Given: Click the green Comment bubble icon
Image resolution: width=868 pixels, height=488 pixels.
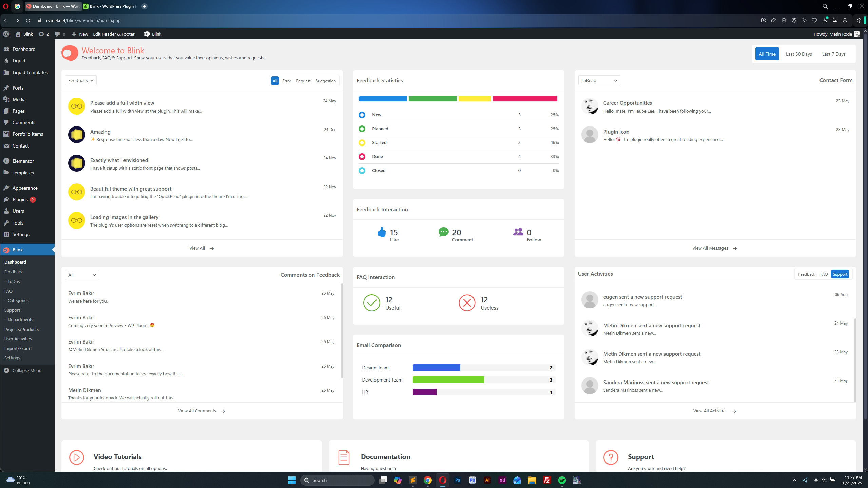Looking at the screenshot, I should (443, 232).
